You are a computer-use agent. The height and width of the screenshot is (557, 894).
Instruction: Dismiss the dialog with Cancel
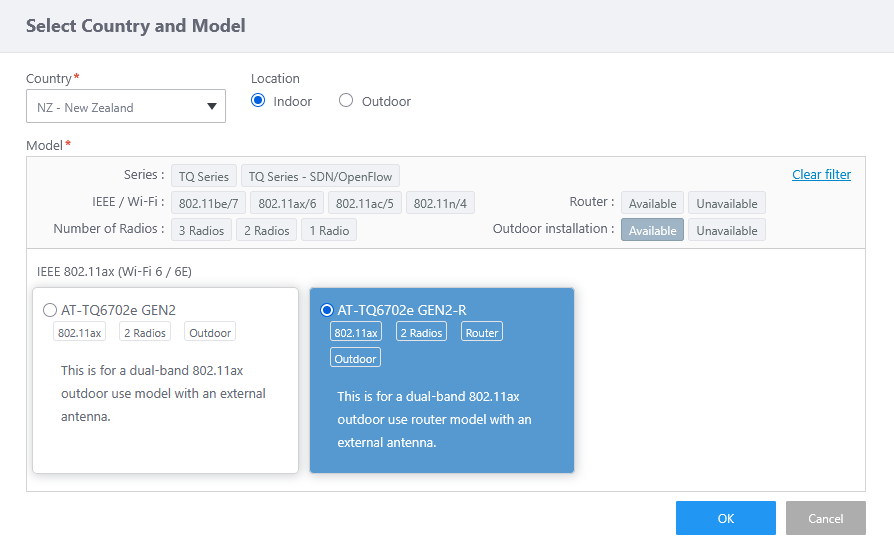826,518
